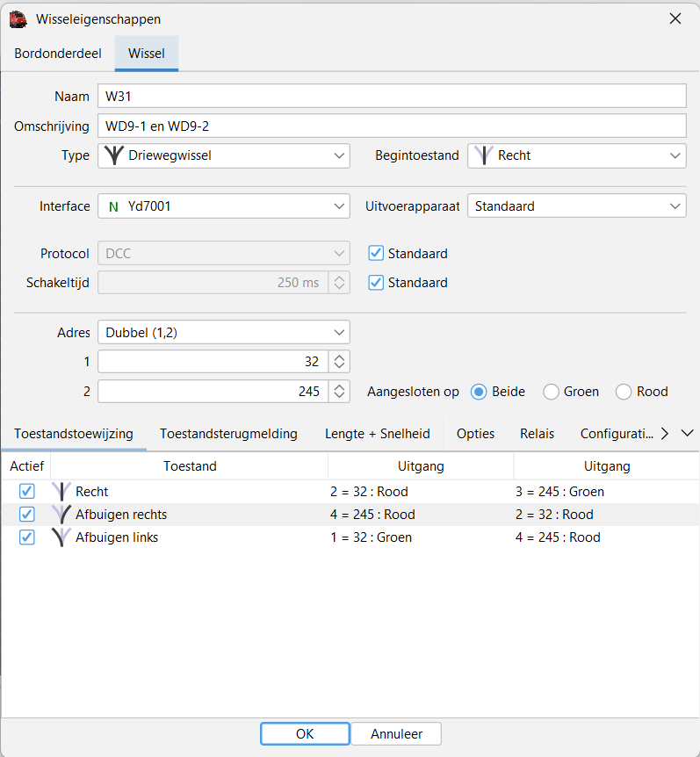
Task: Open the Toestandsterugmelding tab
Action: point(228,434)
